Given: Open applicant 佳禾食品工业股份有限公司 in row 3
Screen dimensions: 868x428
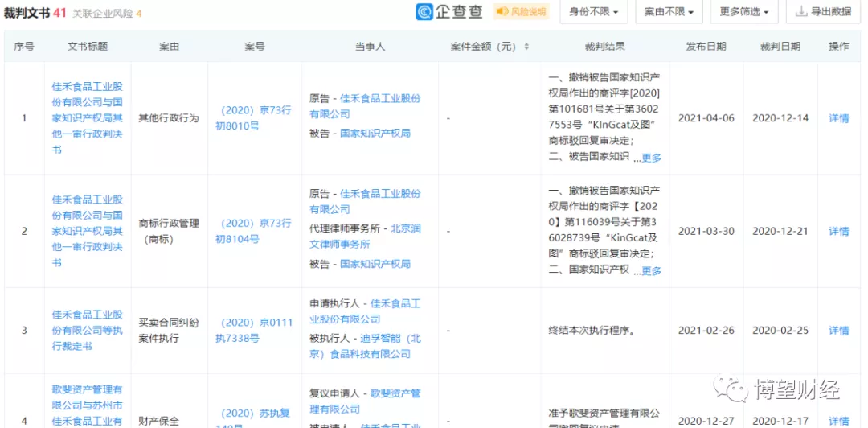Looking at the screenshot, I should tap(366, 311).
